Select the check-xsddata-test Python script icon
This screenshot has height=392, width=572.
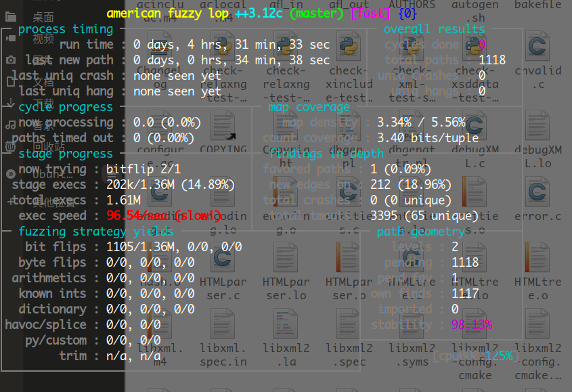pos(475,46)
